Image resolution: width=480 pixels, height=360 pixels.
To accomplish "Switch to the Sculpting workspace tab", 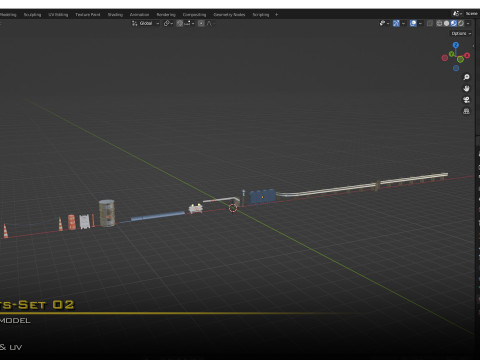I will tap(32, 15).
